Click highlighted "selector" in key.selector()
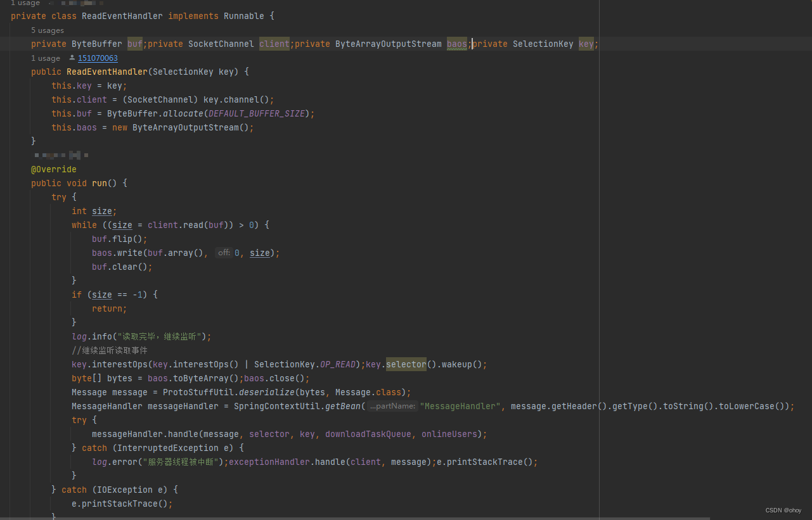812x520 pixels. tap(406, 364)
